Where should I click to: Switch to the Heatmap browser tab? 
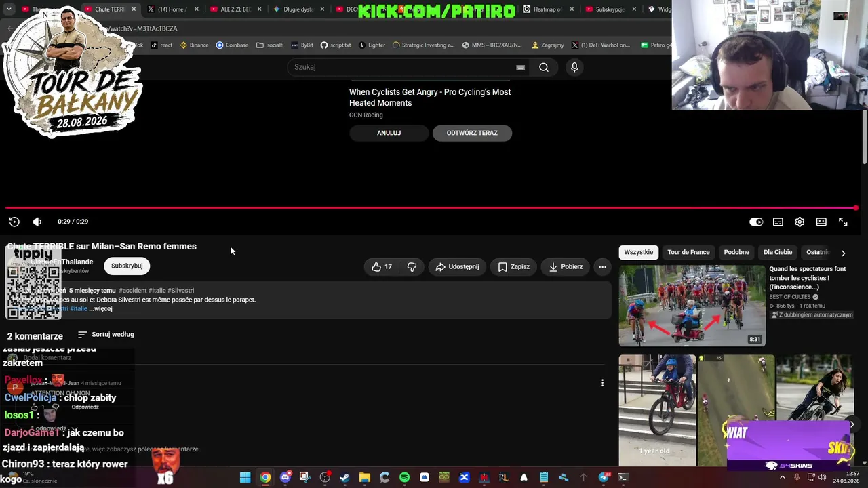coord(548,9)
